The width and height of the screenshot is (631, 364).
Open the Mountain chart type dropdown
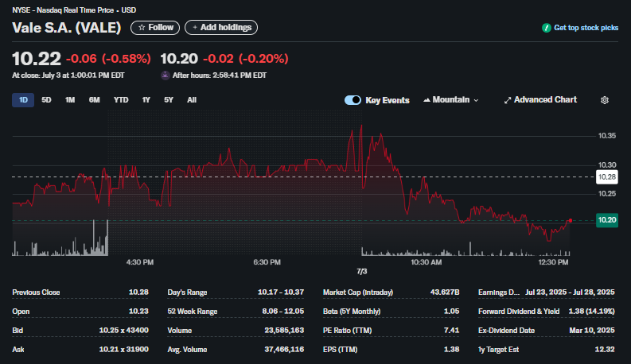click(x=450, y=99)
